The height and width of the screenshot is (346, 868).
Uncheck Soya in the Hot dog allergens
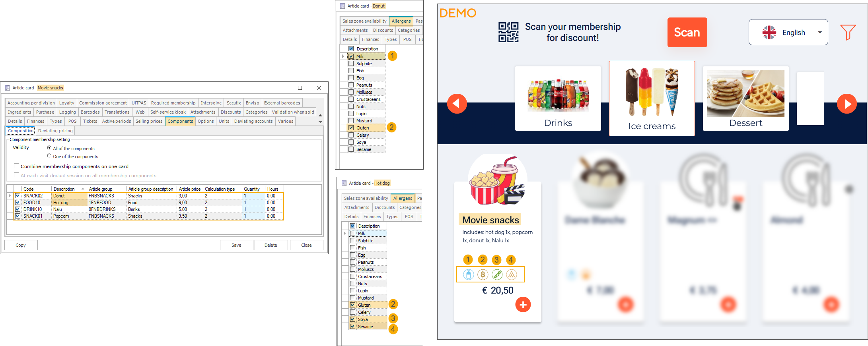click(x=353, y=319)
